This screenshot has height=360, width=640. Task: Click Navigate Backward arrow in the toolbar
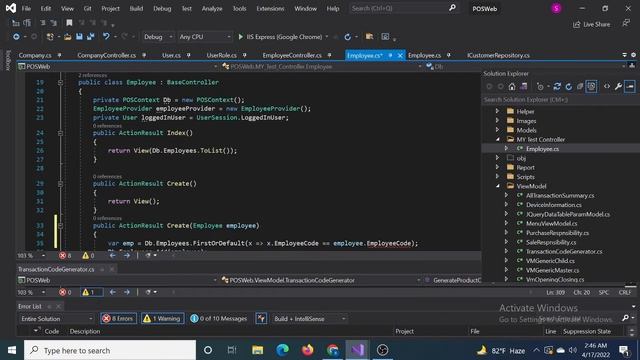pos(16,37)
